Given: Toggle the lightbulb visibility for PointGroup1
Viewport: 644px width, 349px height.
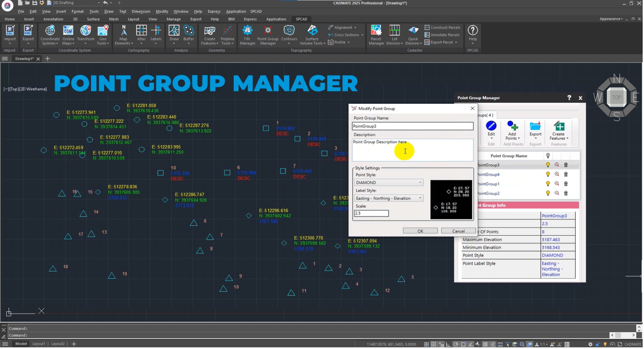Looking at the screenshot, I should [548, 184].
